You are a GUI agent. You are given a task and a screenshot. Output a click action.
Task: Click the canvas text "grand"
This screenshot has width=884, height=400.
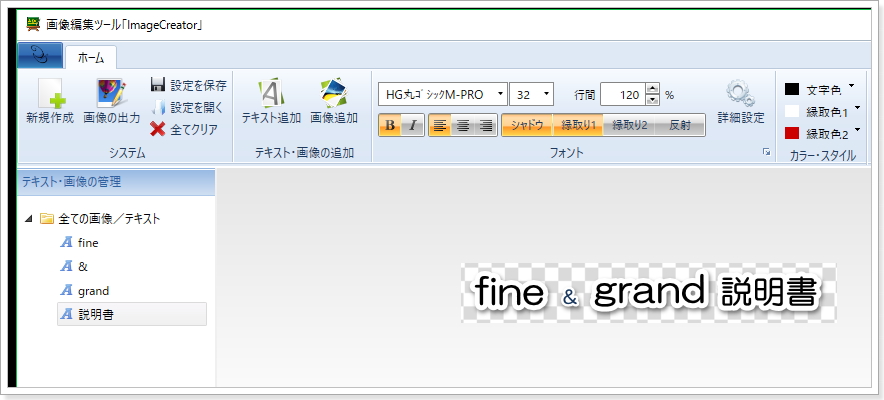pos(650,292)
